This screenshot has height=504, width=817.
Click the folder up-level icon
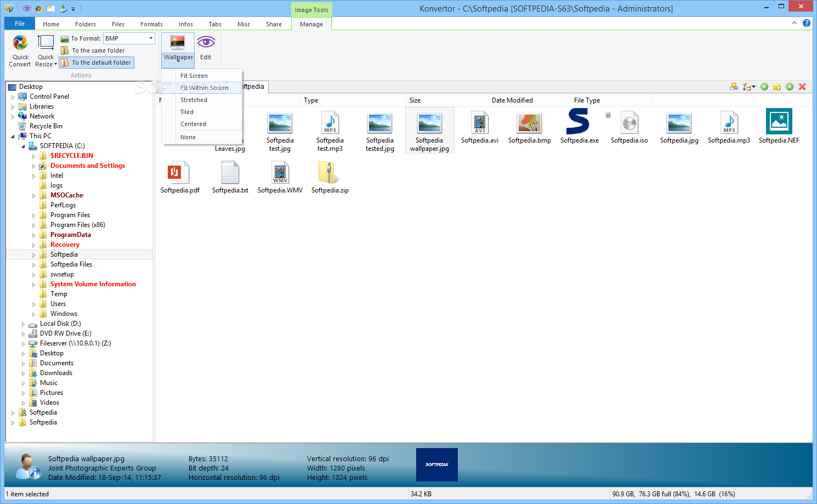pos(777,87)
